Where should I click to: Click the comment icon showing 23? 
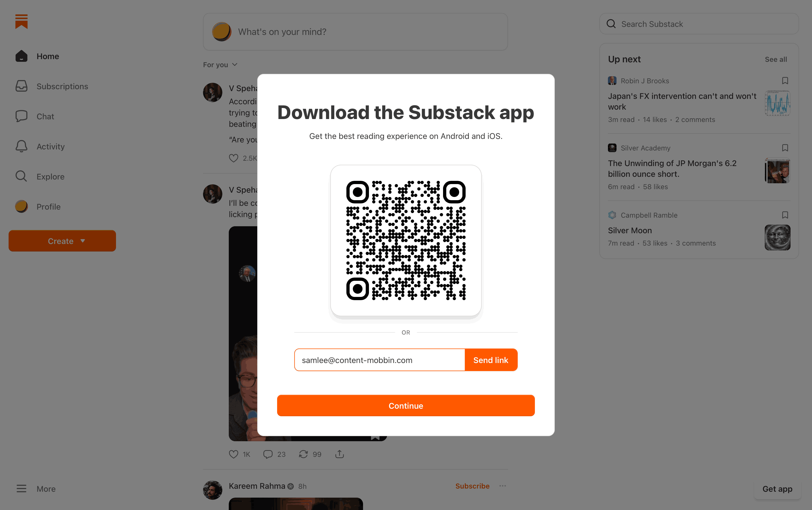point(268,454)
